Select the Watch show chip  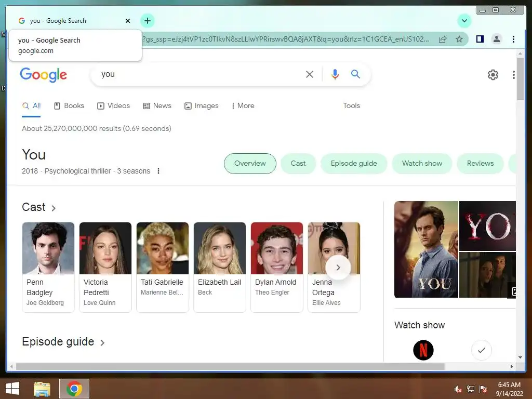coord(422,164)
